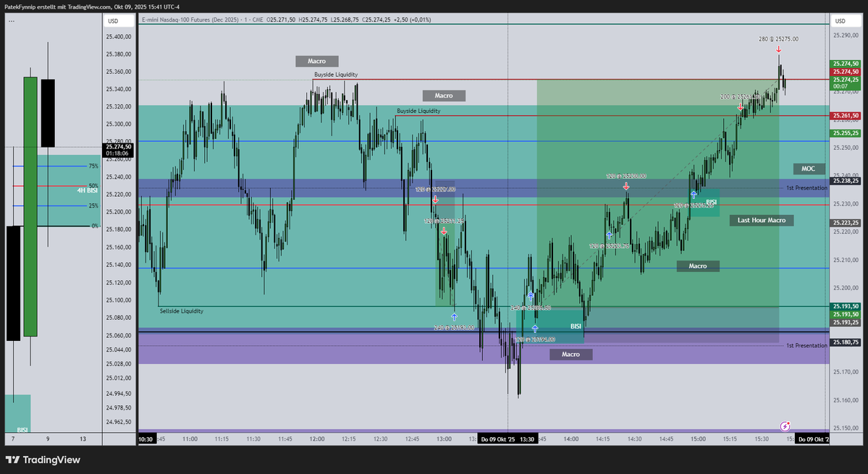The width and height of the screenshot is (868, 474).
Task: Select the Last Hour Macro label
Action: tap(761, 220)
